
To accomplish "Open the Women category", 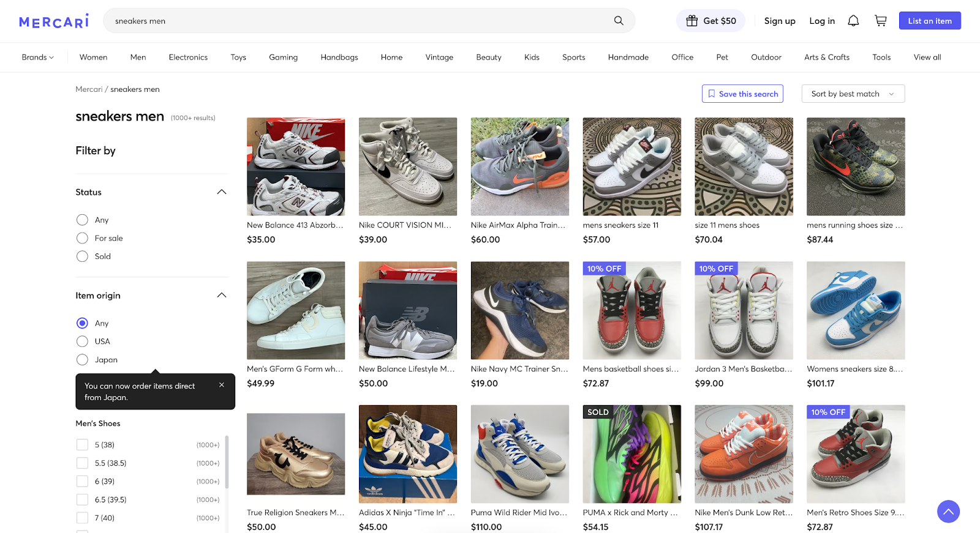I will (93, 58).
